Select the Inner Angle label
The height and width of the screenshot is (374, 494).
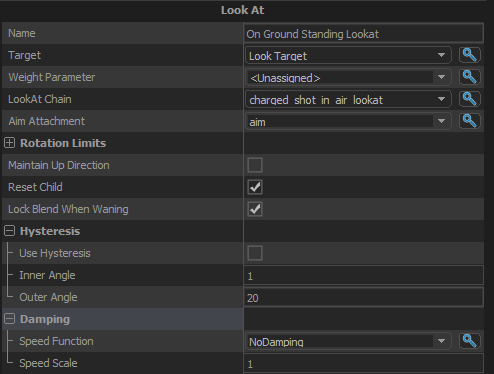(47, 275)
